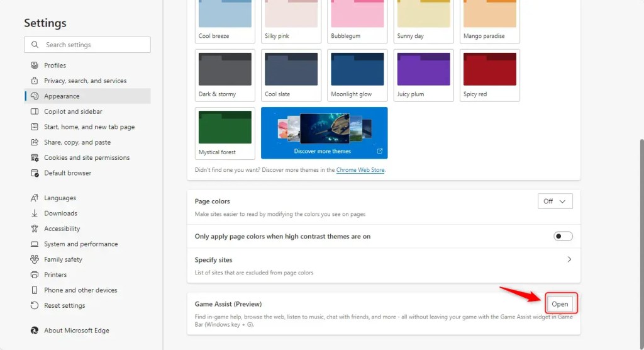
Task: Follow the Chrome Web Store link
Action: 360,169
